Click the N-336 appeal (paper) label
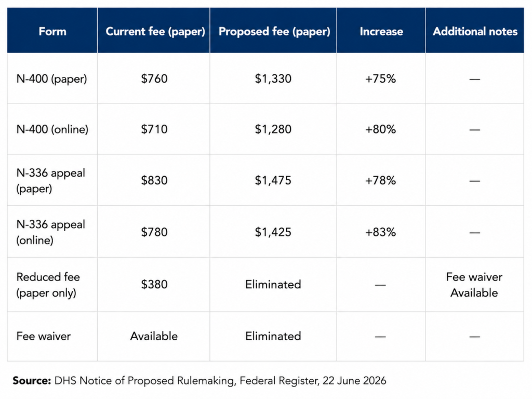Viewport: 532px width, 399px height. [50, 180]
